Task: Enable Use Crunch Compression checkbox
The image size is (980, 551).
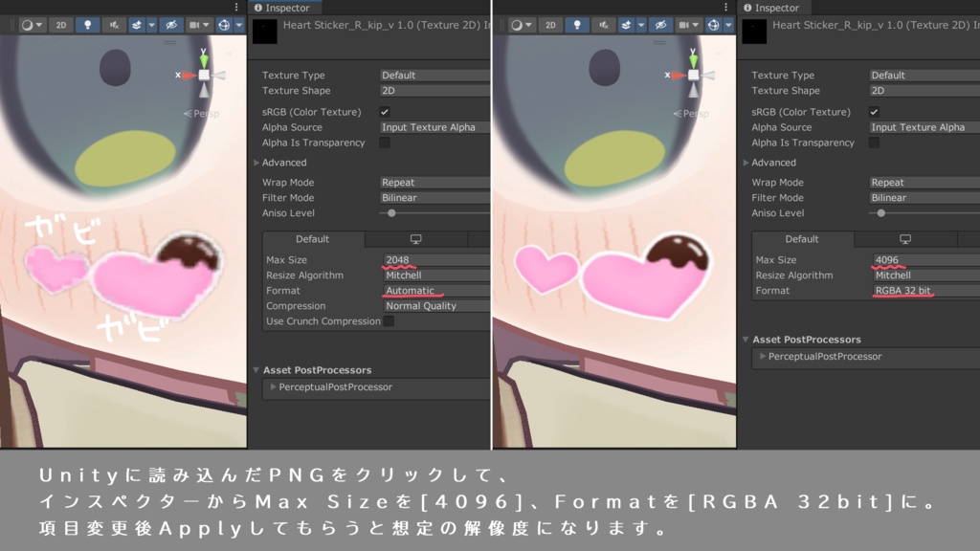Action: [x=389, y=321]
